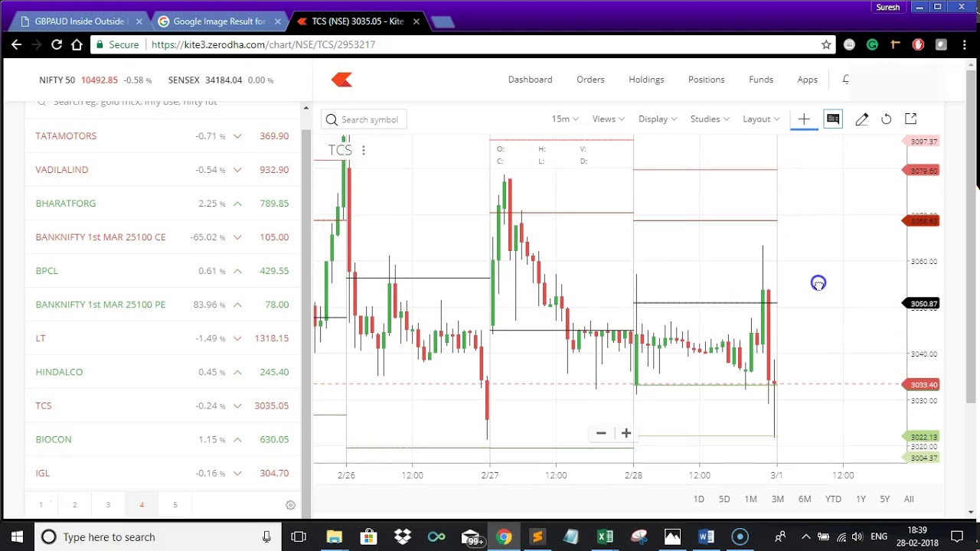Select the 1Y range button
The height and width of the screenshot is (551, 980).
click(861, 499)
